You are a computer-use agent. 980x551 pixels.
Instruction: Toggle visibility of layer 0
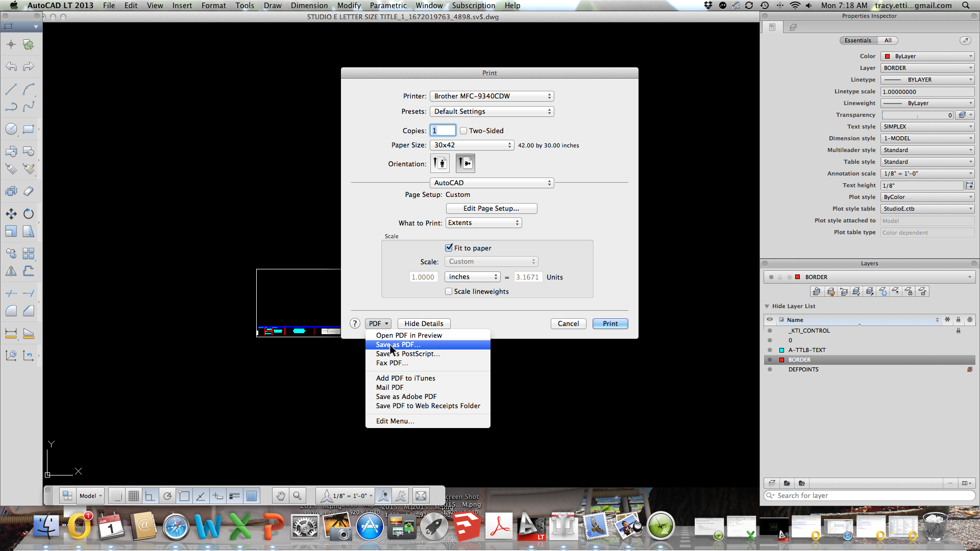(x=770, y=340)
